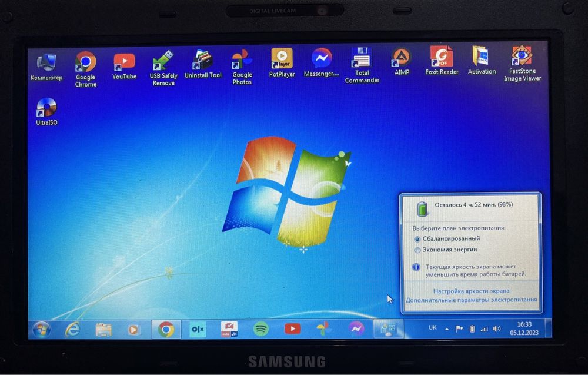The height and width of the screenshot is (375, 588).
Task: Click the battery icon in power popup
Action: tap(423, 208)
